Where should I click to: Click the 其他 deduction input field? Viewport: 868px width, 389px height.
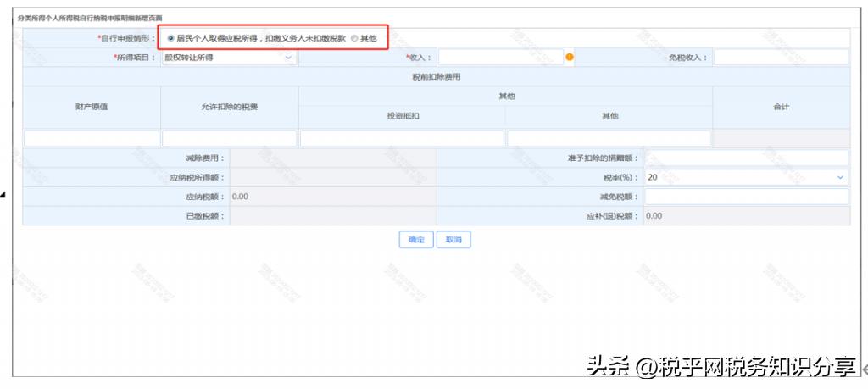coord(609,138)
